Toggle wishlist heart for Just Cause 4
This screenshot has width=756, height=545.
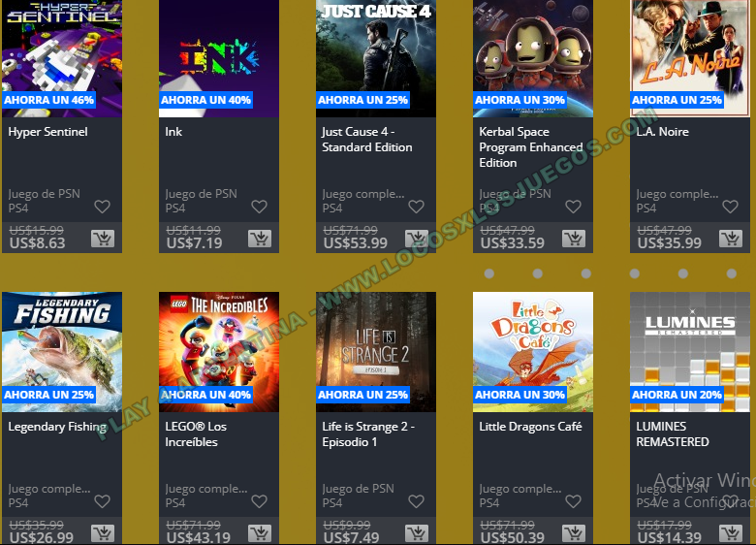pyautogui.click(x=416, y=207)
